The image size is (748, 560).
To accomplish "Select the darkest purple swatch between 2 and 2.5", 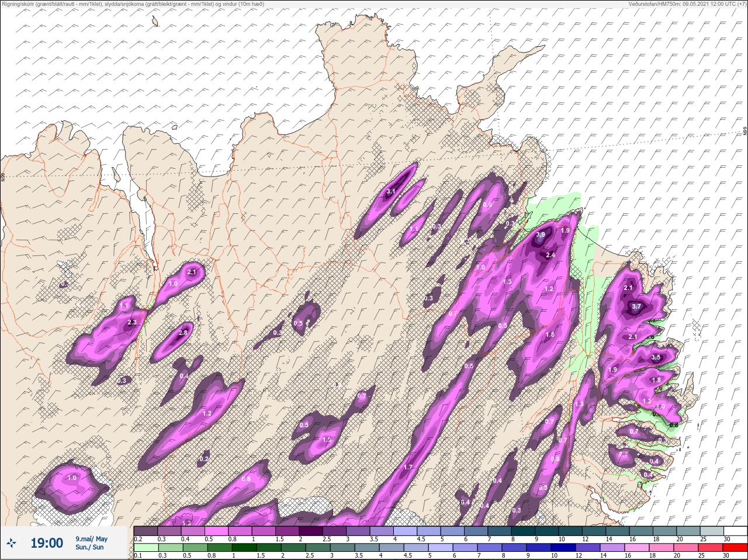I will tap(312, 531).
